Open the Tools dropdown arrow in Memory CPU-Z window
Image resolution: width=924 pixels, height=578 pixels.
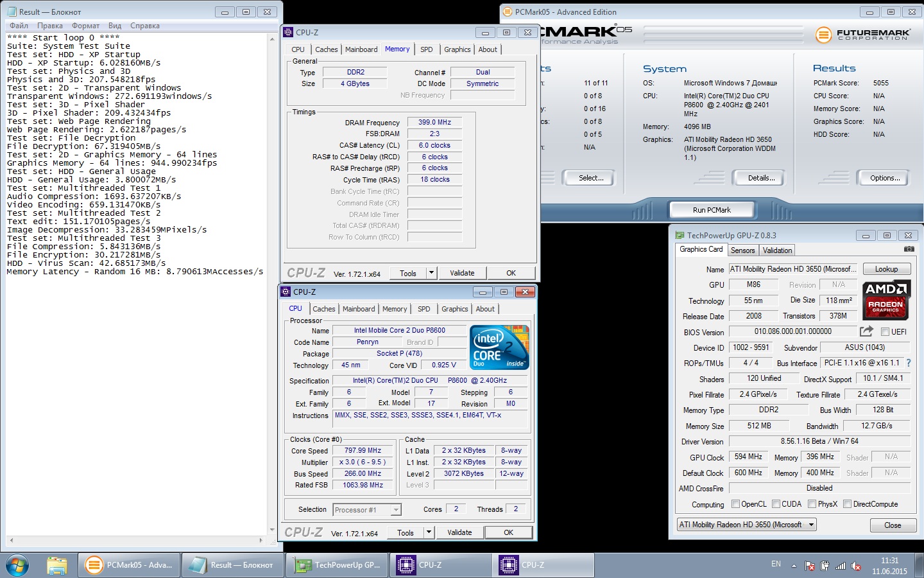coord(431,273)
